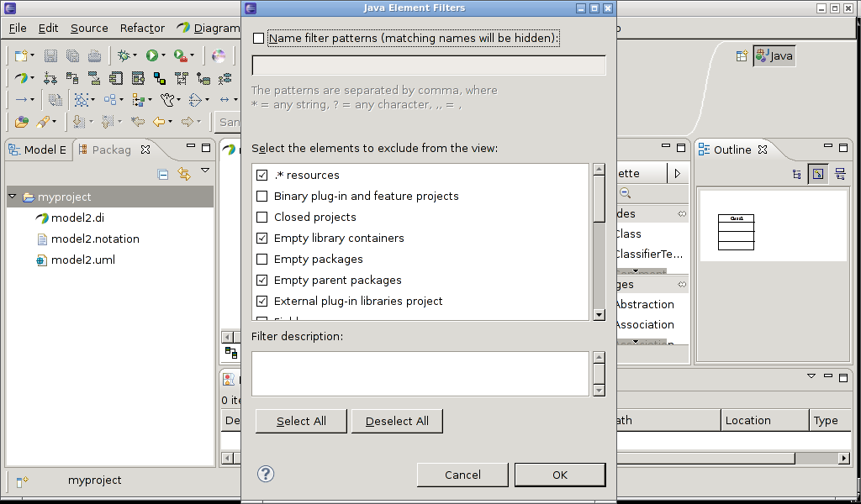Screen dimensions: 861x504
Task: Open dropdown arrow next to Search flashlight
Action: (x=55, y=122)
